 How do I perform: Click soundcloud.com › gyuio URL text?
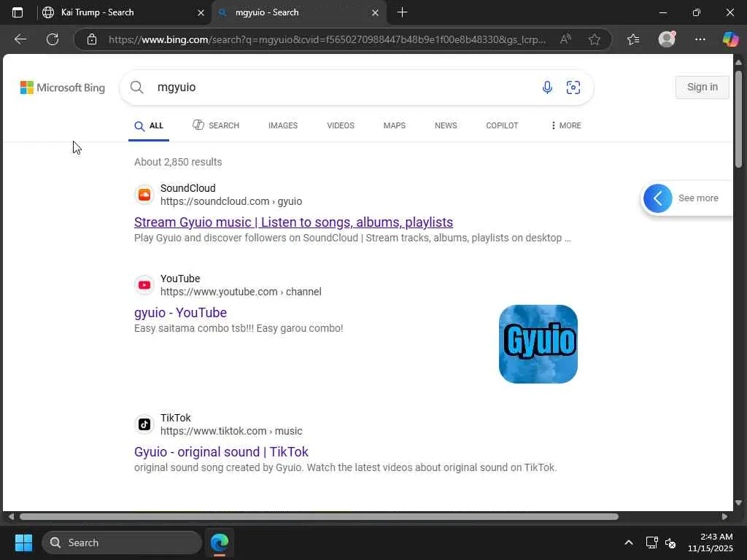click(x=231, y=201)
